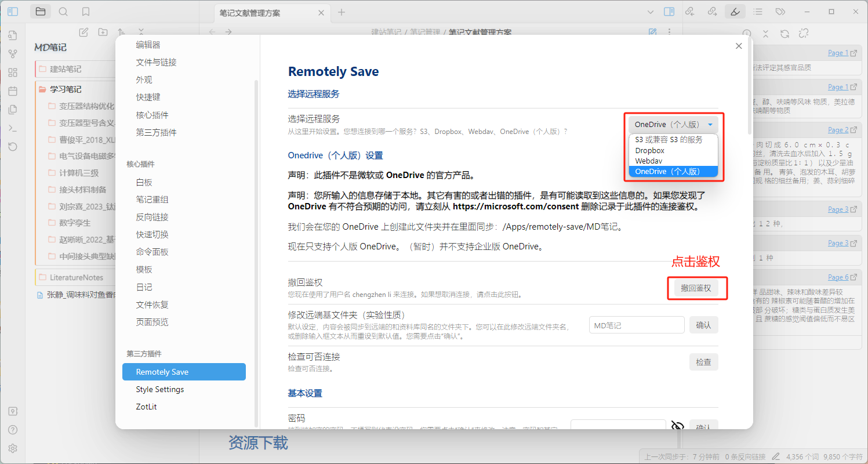Choose the Webdav option
This screenshot has height=464, width=868.
coord(673,161)
